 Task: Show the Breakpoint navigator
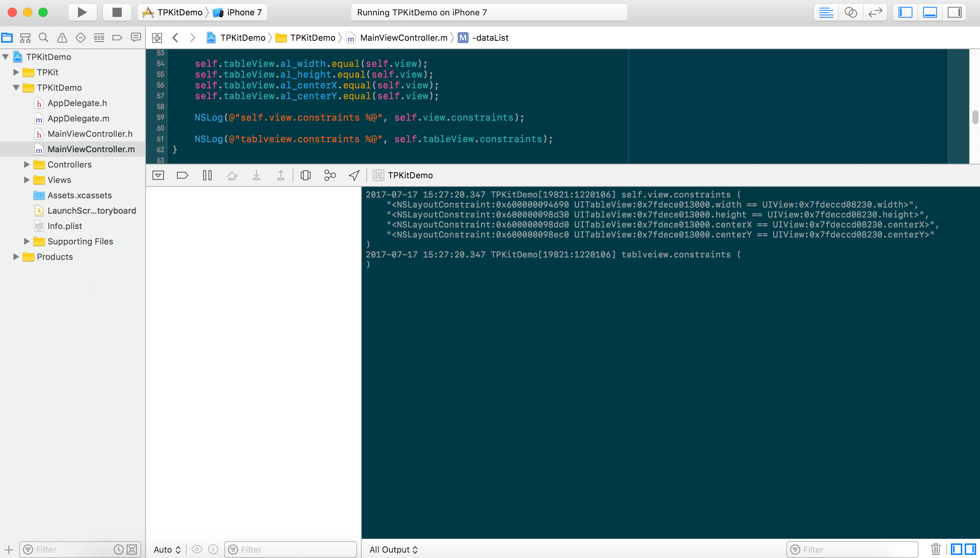point(117,38)
